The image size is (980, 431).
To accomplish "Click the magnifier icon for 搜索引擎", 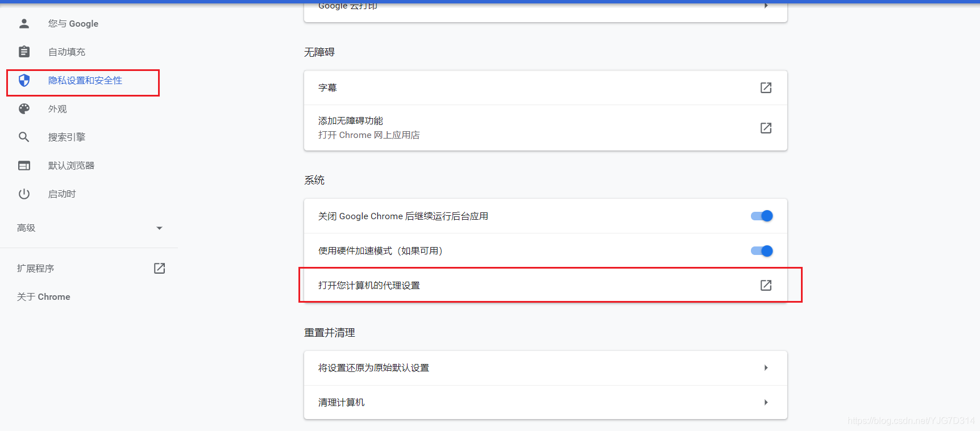I will pos(24,137).
